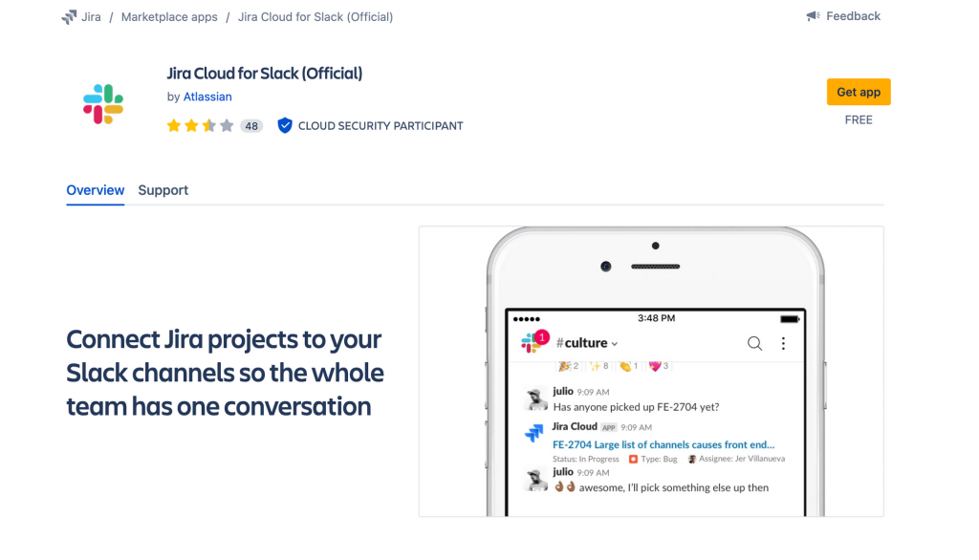Select the Overview tab
Viewport: 979px width, 560px height.
click(96, 190)
